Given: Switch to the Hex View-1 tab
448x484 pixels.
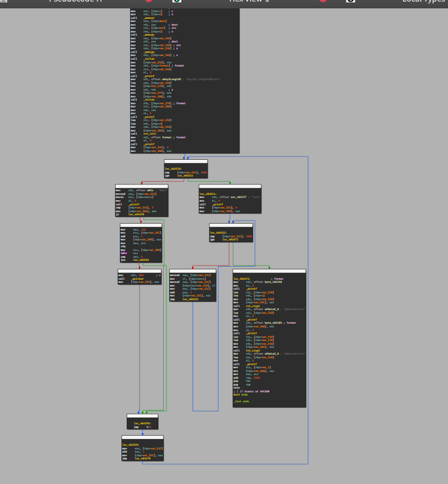Looking at the screenshot, I should (x=249, y=2).
